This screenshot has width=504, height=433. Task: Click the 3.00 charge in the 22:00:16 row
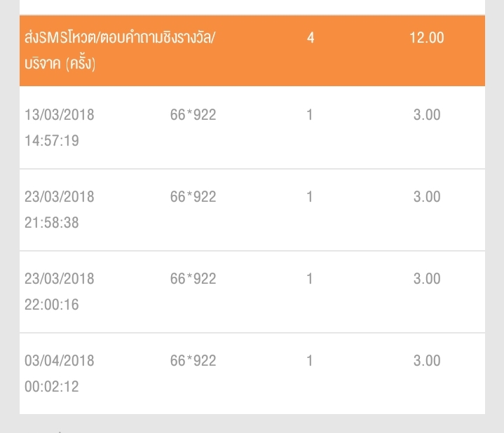coord(427,279)
